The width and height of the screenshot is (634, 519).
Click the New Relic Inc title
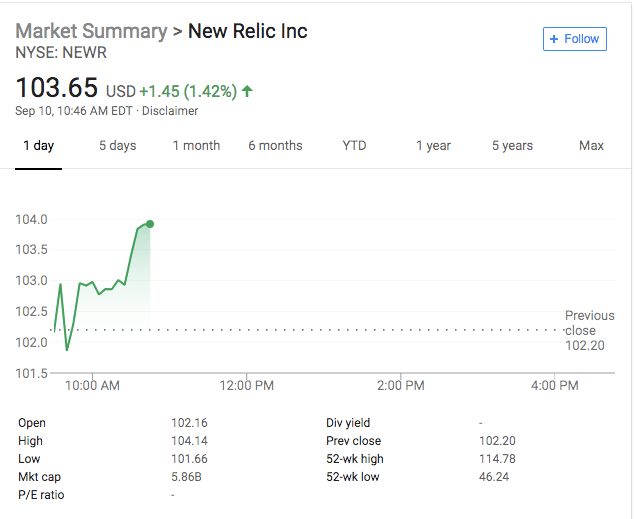(248, 31)
